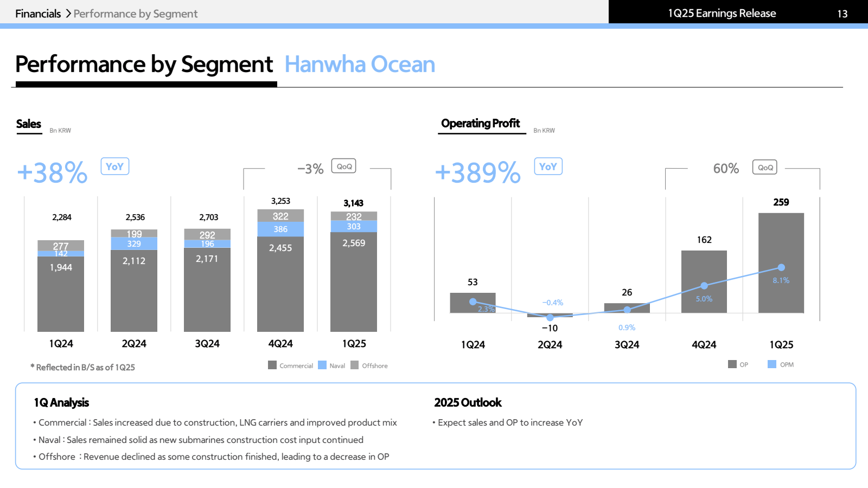Click the 329 naval segment of 2Q24
868x488 pixels.
[134, 244]
